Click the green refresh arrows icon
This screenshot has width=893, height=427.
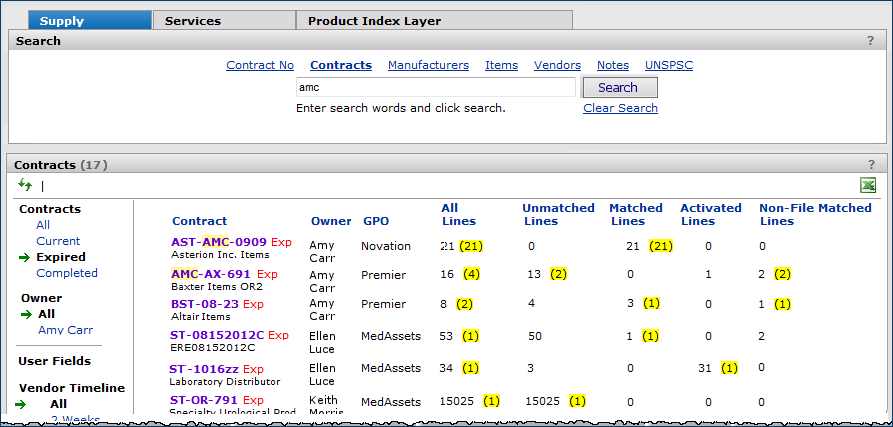click(25, 185)
